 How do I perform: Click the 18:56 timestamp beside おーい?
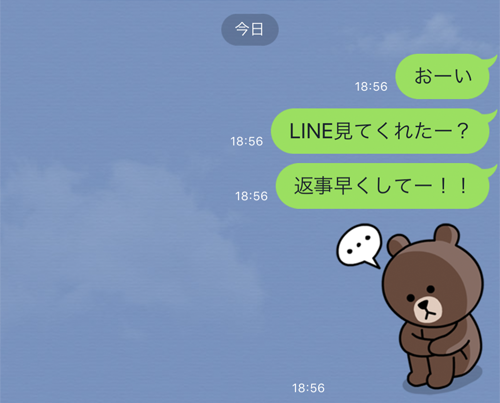point(371,87)
